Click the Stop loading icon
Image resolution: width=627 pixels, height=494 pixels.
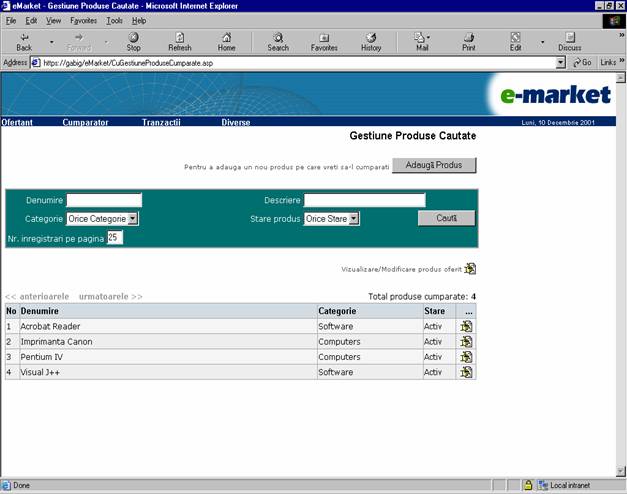click(133, 37)
